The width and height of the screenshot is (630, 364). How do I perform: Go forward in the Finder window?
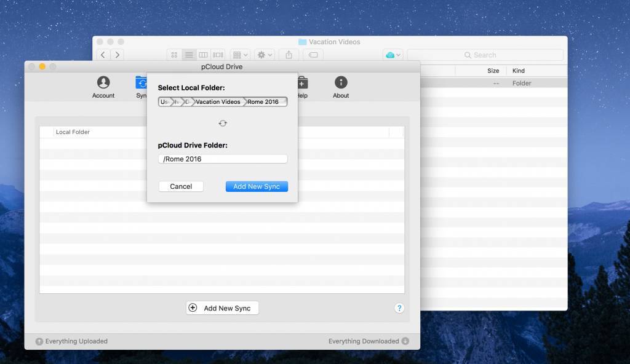(118, 55)
